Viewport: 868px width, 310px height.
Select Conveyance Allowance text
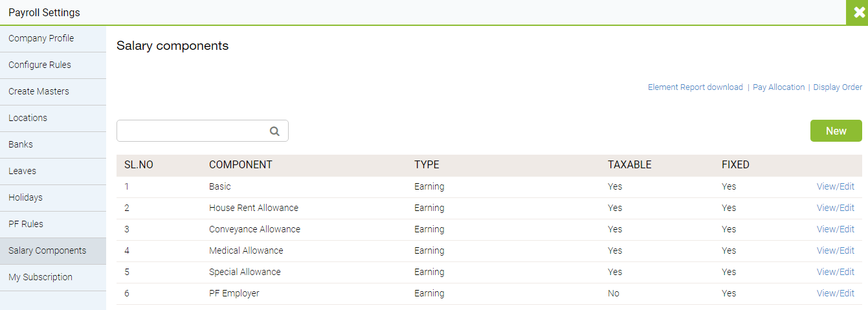click(254, 229)
